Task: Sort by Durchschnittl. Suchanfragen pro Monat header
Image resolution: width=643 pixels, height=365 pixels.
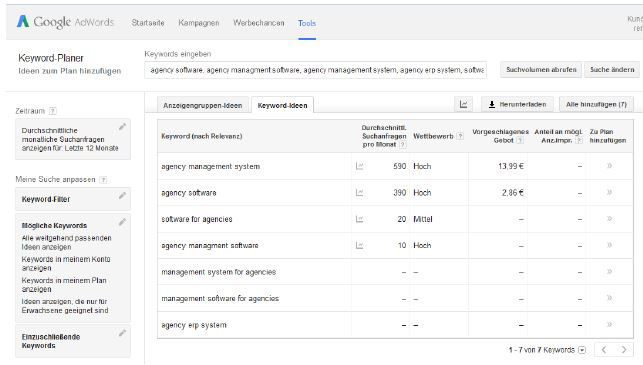Action: click(384, 136)
